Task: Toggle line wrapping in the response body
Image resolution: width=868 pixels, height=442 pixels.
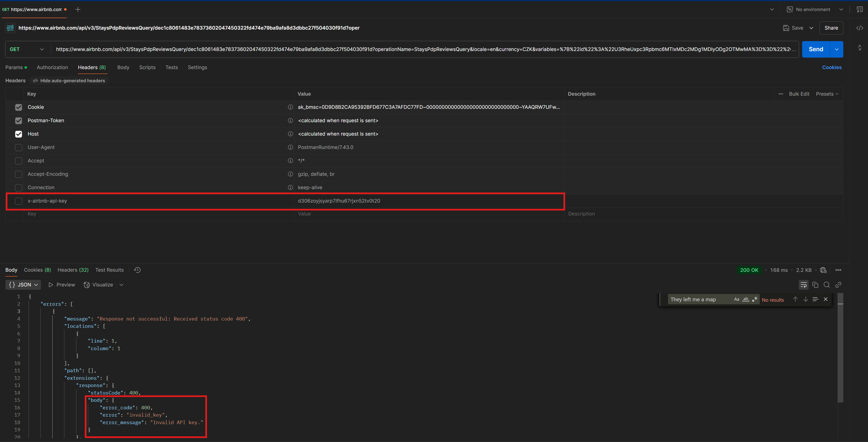Action: 804,285
